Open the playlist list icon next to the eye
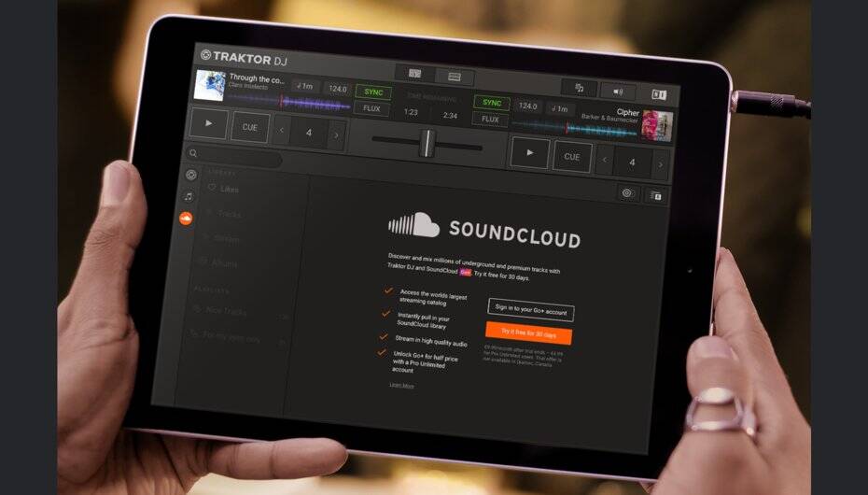Viewport: 868px width, 495px height. click(x=656, y=195)
